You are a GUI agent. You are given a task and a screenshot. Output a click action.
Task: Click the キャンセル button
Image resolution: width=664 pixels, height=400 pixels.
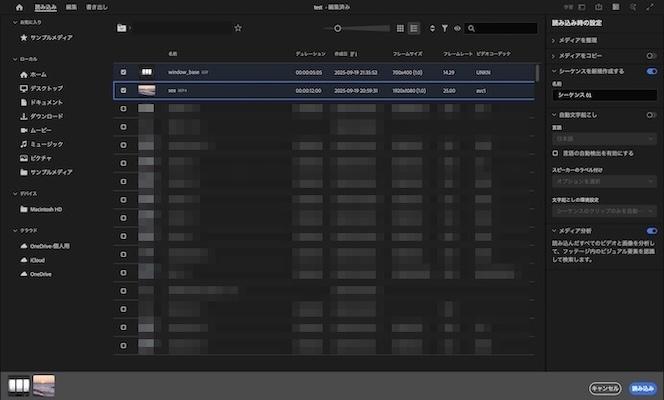pos(605,387)
